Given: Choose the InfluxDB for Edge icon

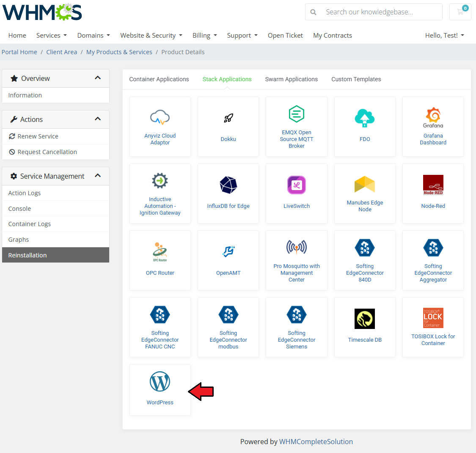Looking at the screenshot, I should [228, 185].
